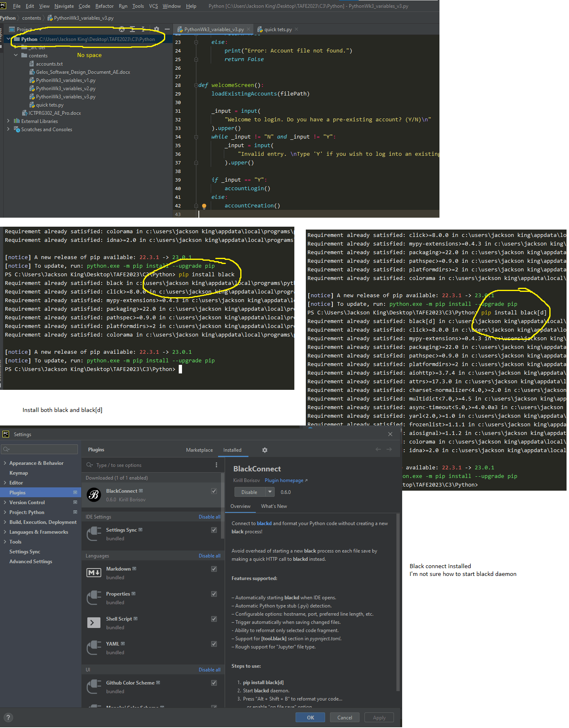Viewport: 569px width, 728px height.
Task: Click the forward arrow in Settings dialog
Action: click(x=389, y=449)
